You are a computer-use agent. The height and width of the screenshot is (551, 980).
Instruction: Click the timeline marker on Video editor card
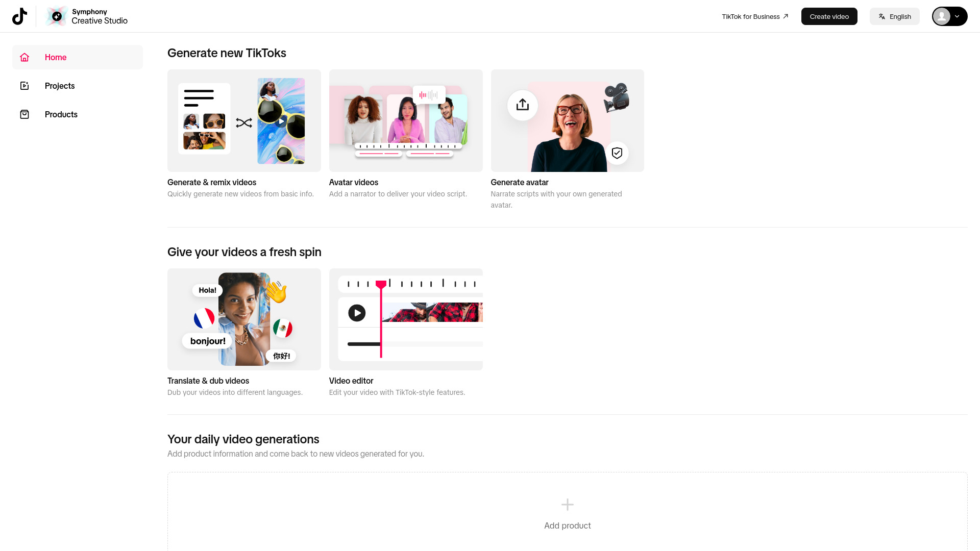point(380,283)
